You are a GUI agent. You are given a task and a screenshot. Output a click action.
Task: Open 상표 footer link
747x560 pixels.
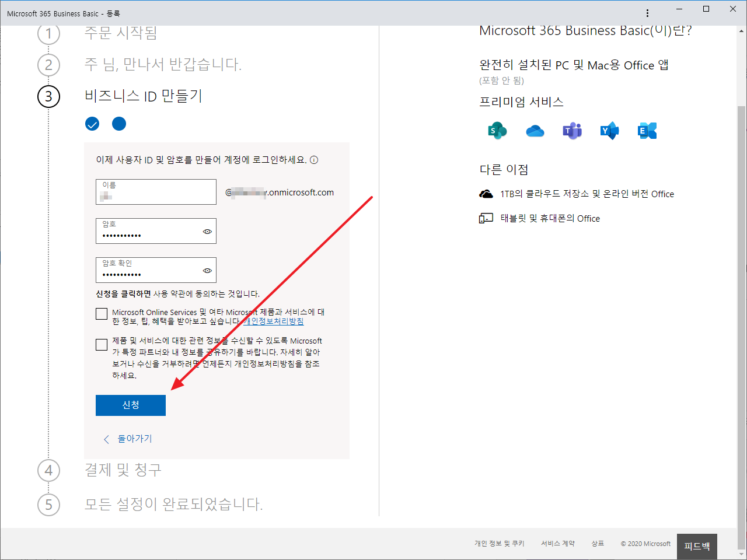click(x=598, y=544)
